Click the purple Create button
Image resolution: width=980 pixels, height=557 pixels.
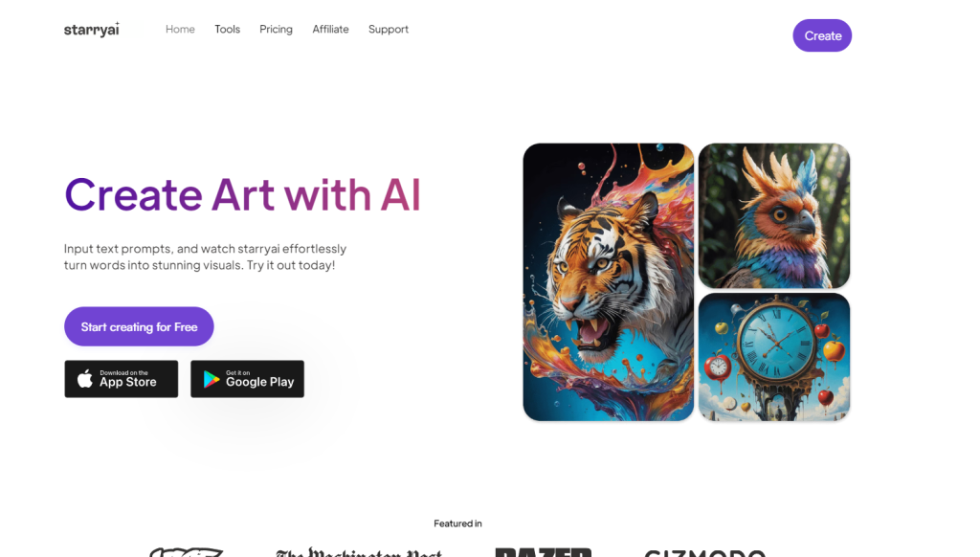click(x=822, y=35)
